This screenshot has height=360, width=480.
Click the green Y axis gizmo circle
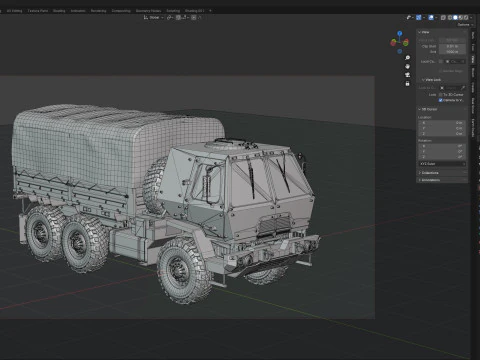tap(405, 43)
